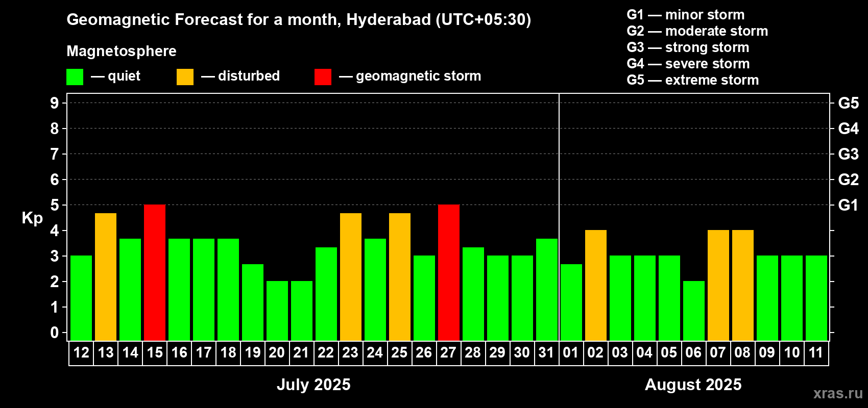Click the Kp axis value 5
This screenshot has width=868, height=408.
[55, 205]
